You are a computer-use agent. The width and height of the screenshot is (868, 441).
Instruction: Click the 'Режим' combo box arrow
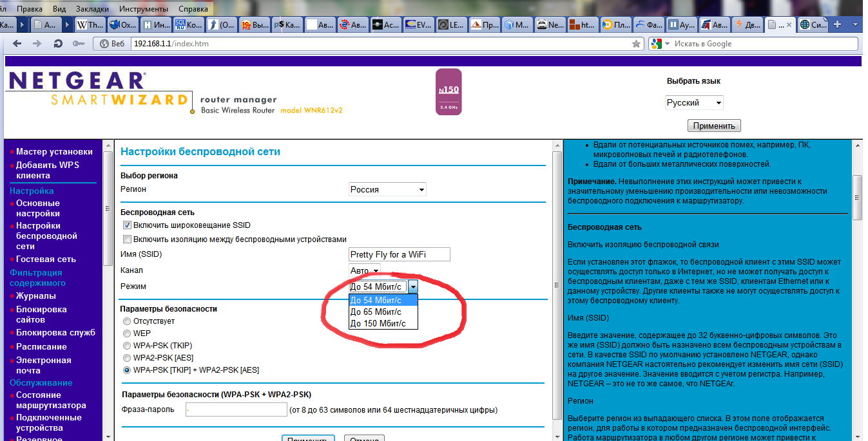point(414,286)
